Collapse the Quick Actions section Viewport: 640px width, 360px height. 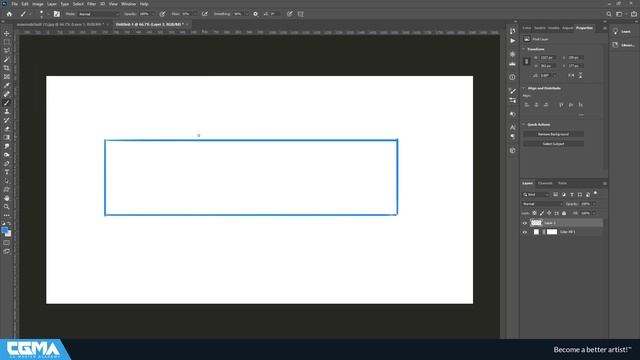click(x=524, y=124)
